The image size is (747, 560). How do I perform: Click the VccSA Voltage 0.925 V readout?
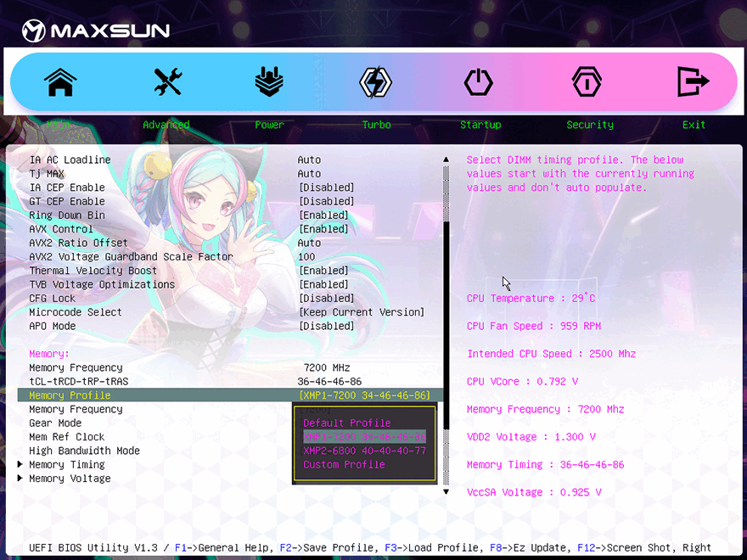[534, 492]
